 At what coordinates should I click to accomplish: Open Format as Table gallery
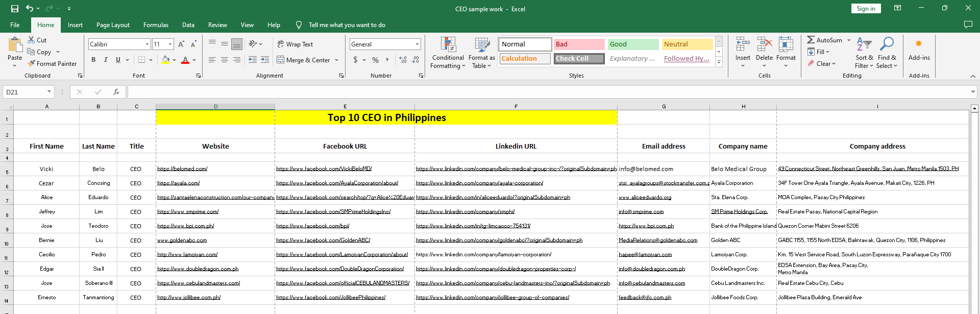point(482,53)
